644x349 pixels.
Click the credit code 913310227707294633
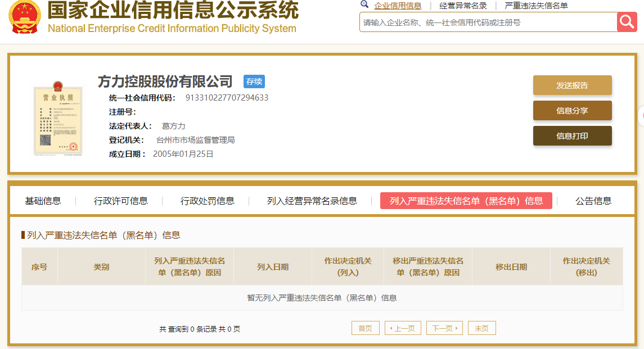click(x=227, y=98)
